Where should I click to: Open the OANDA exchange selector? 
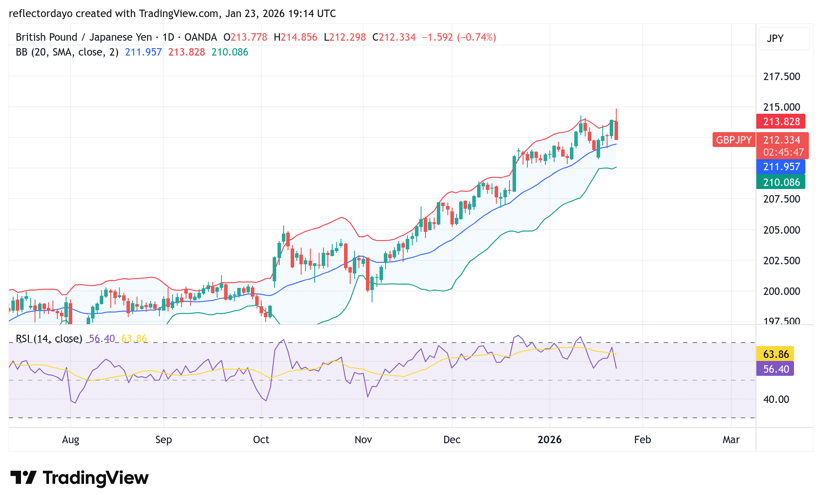click(201, 37)
